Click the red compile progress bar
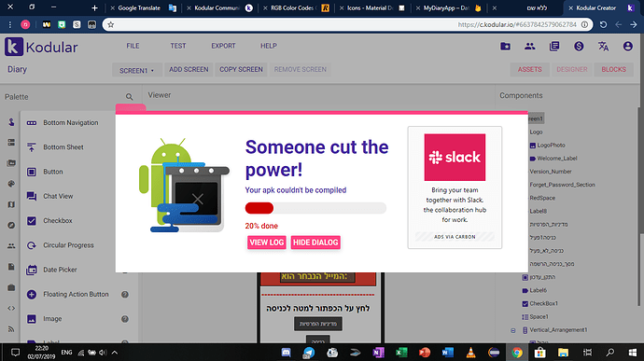Screen dimensions: 644x361 [x=315, y=208]
